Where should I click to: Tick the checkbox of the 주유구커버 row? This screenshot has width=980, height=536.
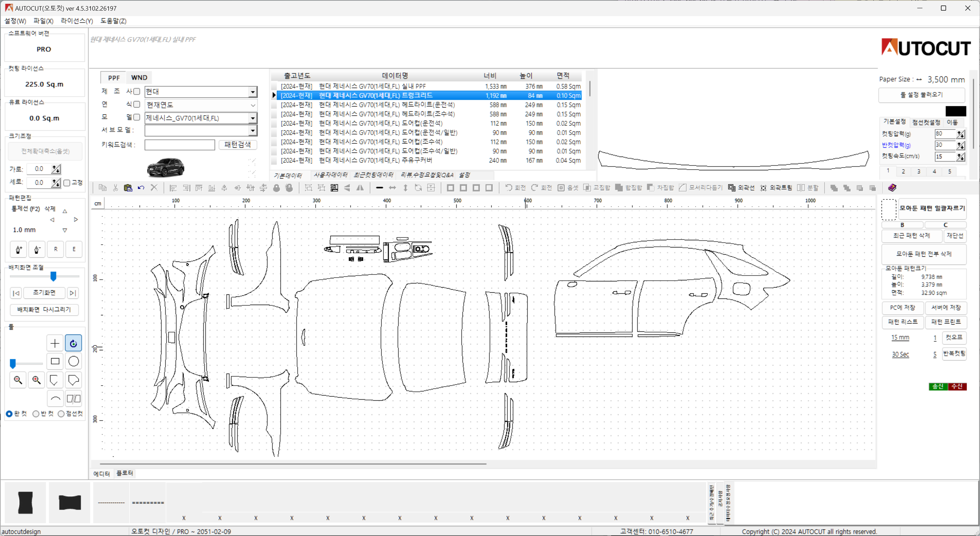274,160
